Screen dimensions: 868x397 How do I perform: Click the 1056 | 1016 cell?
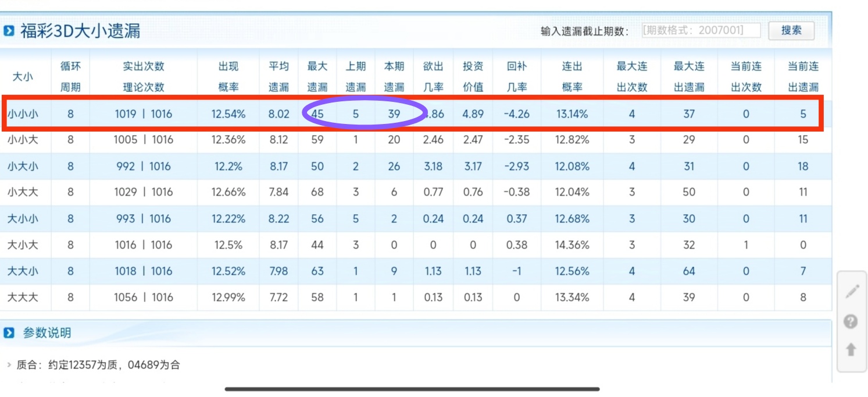(x=144, y=297)
